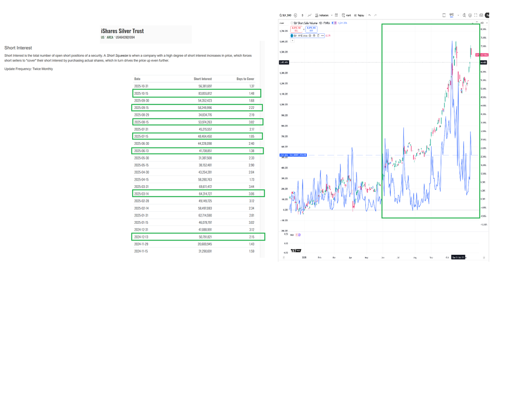Create an Alert from the toolbar
This screenshot has height=408, width=532.
pyautogui.click(x=346, y=15)
